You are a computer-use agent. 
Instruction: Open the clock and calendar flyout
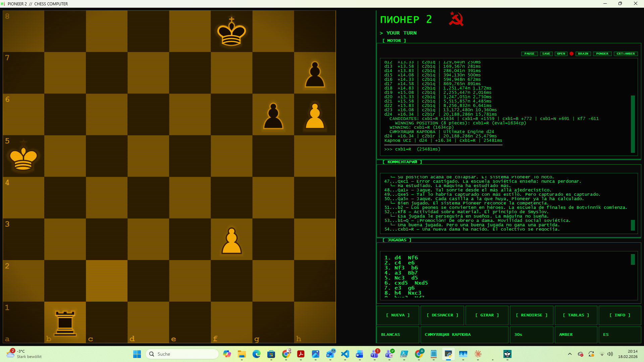click(628, 354)
